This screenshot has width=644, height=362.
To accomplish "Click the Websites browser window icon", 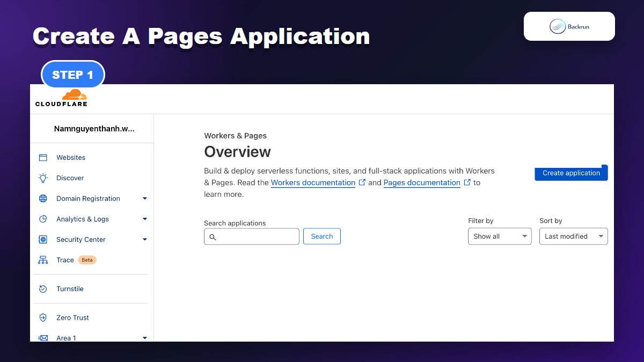I will click(43, 158).
